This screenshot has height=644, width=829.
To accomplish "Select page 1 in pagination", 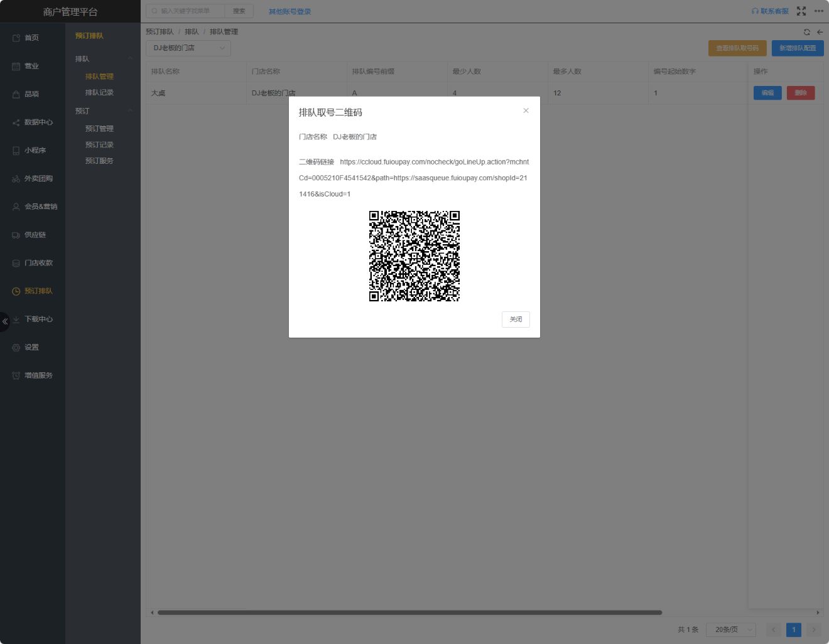I will coord(794,630).
